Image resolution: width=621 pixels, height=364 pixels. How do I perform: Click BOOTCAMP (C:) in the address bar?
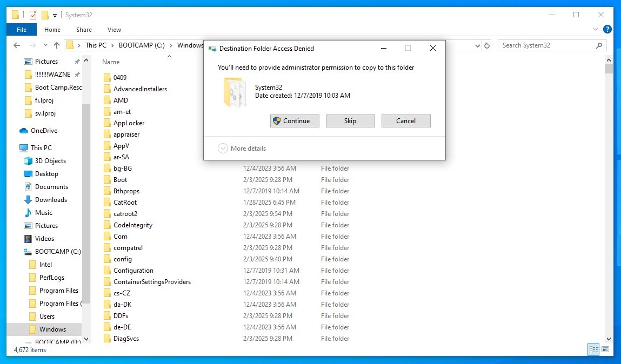[142, 45]
